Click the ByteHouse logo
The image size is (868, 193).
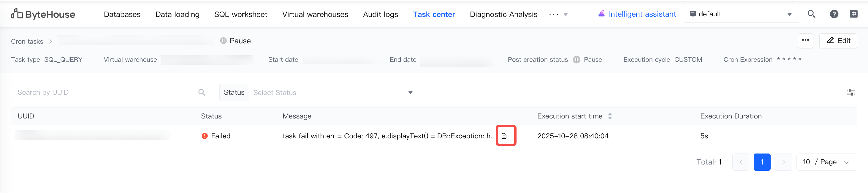pyautogui.click(x=43, y=14)
